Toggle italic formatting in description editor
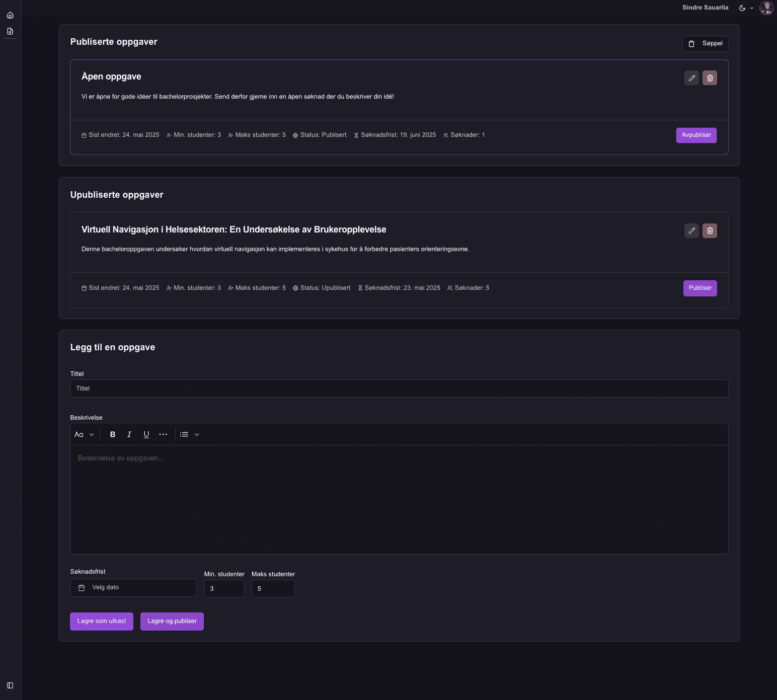The width and height of the screenshot is (777, 700). point(129,434)
